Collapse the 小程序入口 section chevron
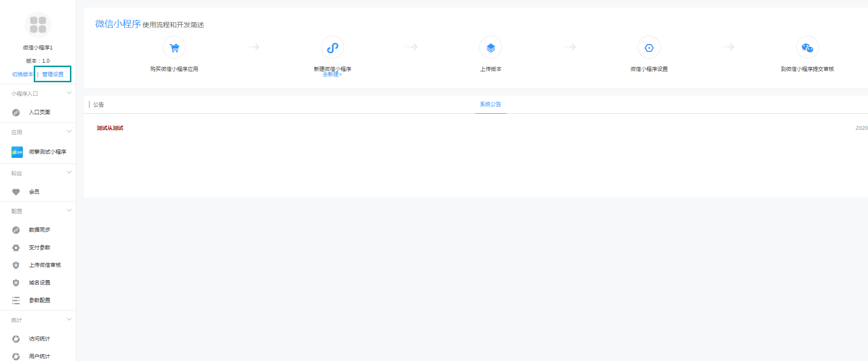Image resolution: width=868 pixels, height=361 pixels. click(69, 93)
